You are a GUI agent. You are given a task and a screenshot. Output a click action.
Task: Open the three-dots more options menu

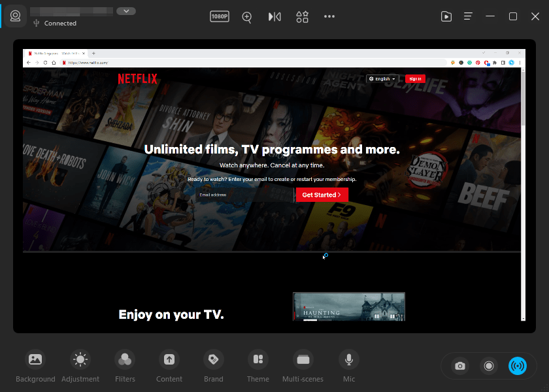pos(329,16)
